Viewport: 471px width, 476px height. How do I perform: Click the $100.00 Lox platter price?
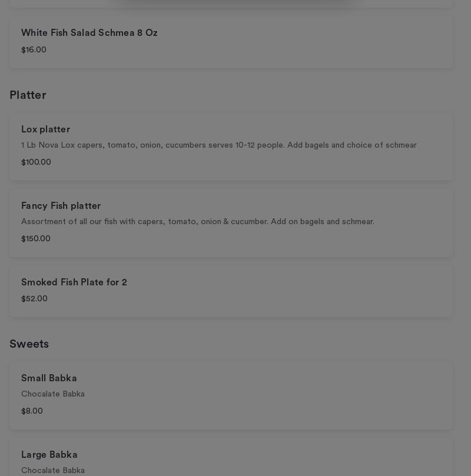coord(36,162)
